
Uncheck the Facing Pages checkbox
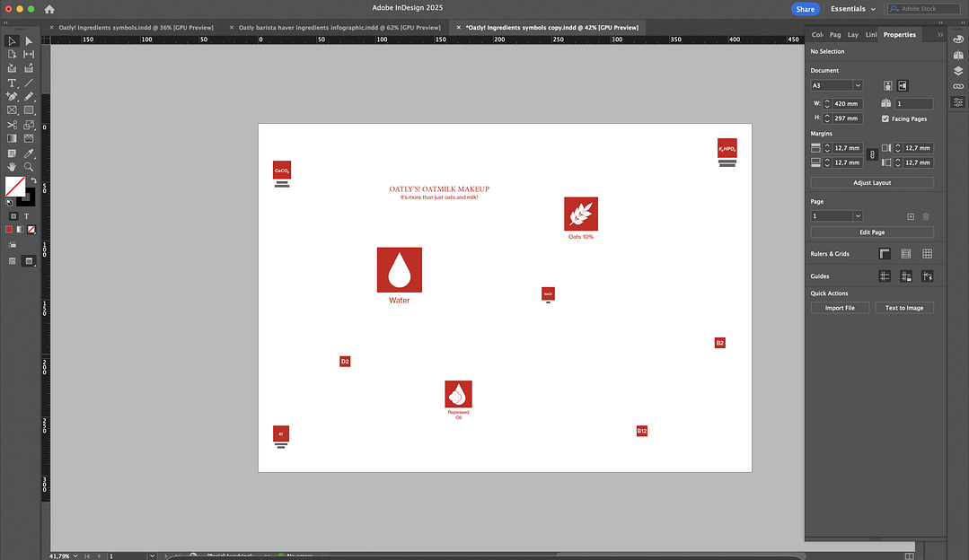pyautogui.click(x=885, y=118)
